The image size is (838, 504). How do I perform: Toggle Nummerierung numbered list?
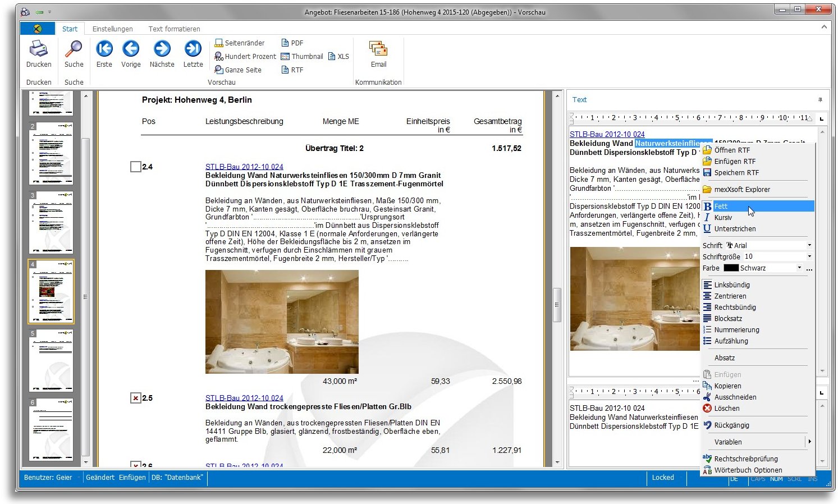click(x=757, y=329)
